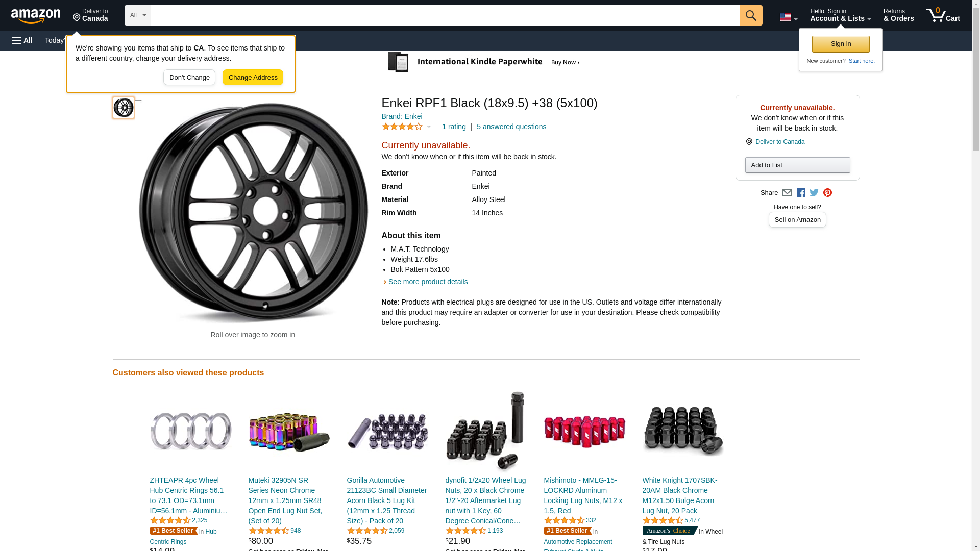
Task: Focus the Amazon search input field
Action: pos(445,15)
